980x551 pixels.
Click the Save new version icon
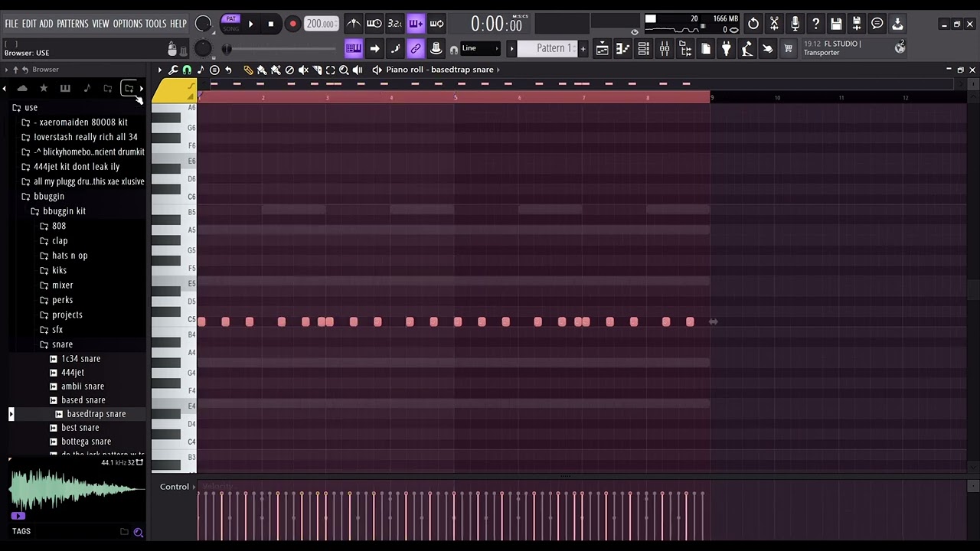click(x=857, y=24)
